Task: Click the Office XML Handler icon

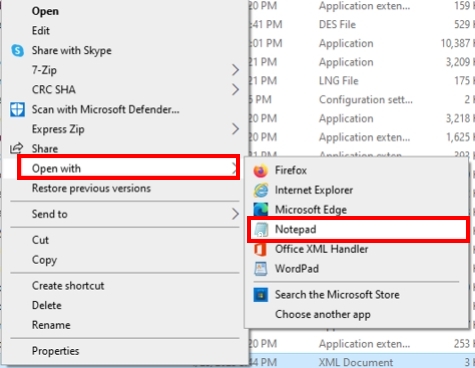Action: point(260,249)
